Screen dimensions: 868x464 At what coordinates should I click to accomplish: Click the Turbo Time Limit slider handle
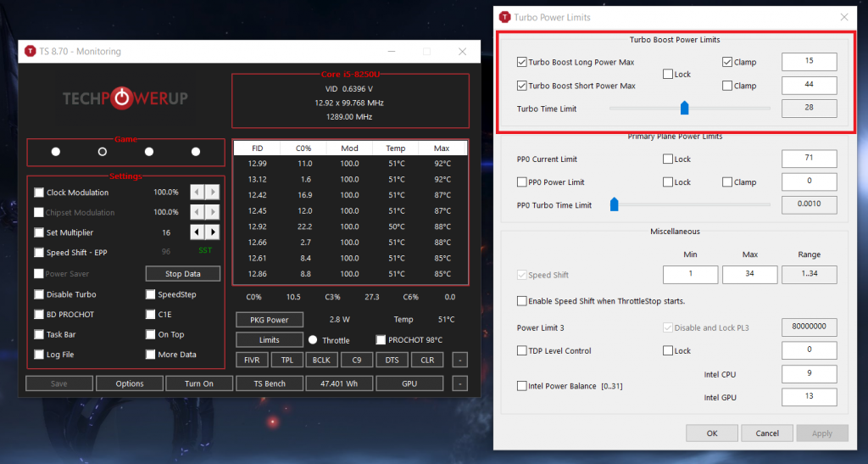tap(685, 108)
